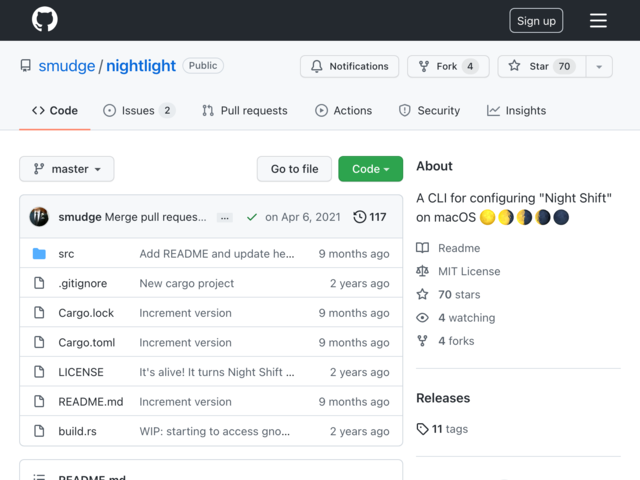The height and width of the screenshot is (480, 640).
Task: Click the Sign up button
Action: click(536, 20)
